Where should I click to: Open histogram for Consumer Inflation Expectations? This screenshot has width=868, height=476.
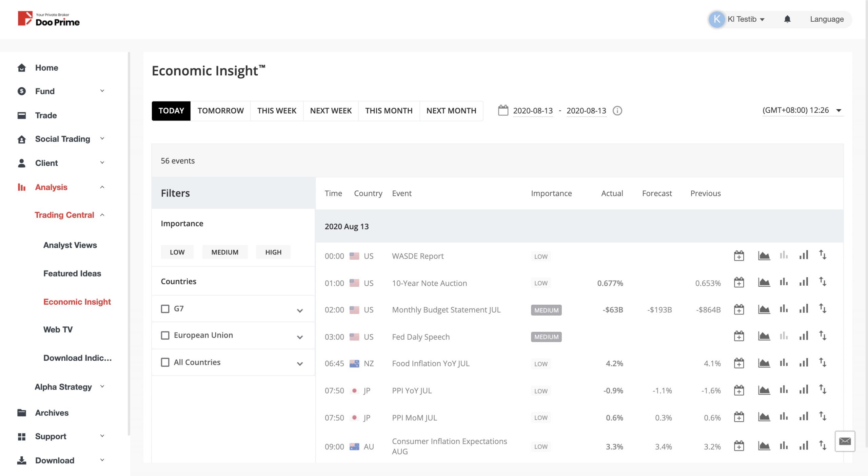[784, 445]
